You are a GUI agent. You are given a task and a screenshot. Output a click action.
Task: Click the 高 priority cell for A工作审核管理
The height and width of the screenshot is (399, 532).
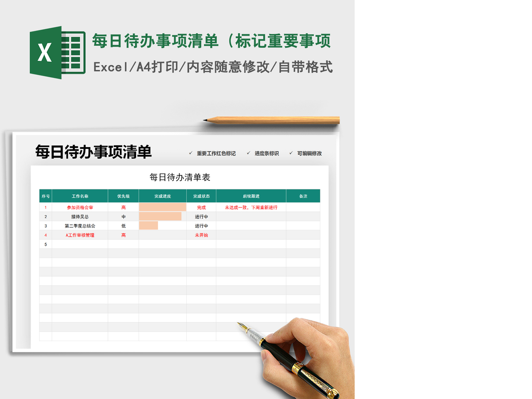[x=123, y=235]
